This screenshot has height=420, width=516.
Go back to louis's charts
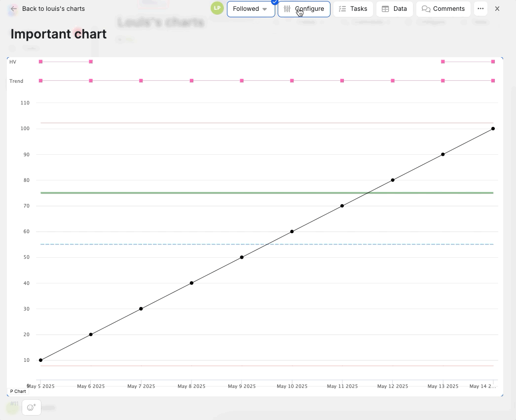(53, 9)
